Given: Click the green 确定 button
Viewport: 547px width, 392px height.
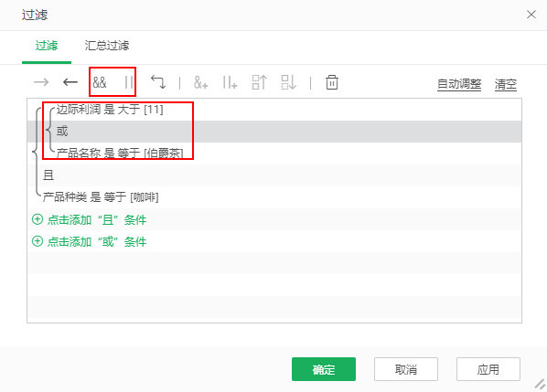Looking at the screenshot, I should [324, 369].
